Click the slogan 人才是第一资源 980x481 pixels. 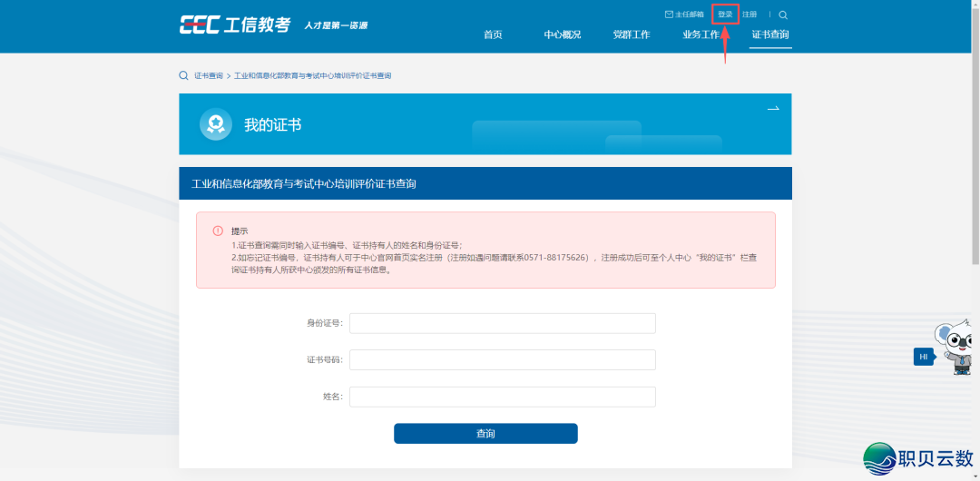(336, 25)
